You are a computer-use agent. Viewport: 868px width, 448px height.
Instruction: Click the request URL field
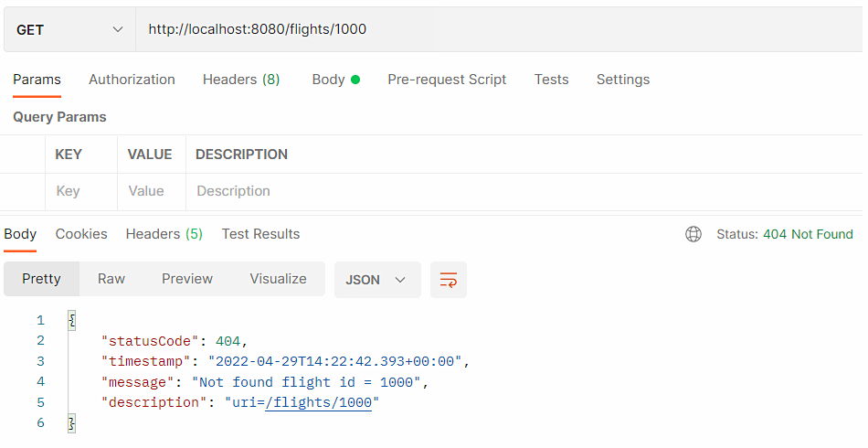click(493, 29)
